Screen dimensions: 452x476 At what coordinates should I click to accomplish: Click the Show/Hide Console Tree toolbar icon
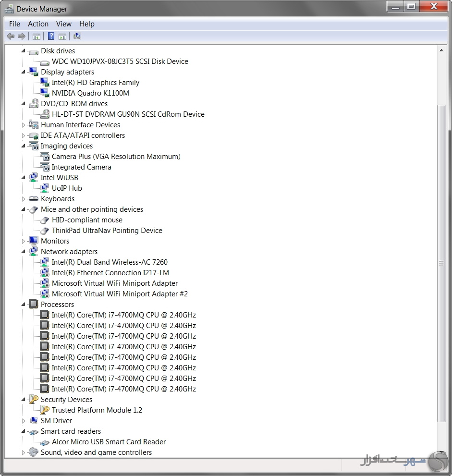click(x=36, y=37)
